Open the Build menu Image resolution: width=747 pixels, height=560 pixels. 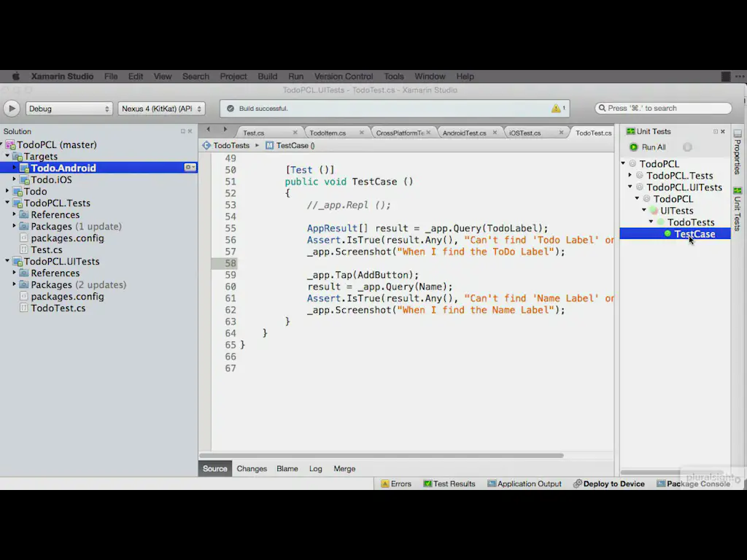[x=267, y=76]
